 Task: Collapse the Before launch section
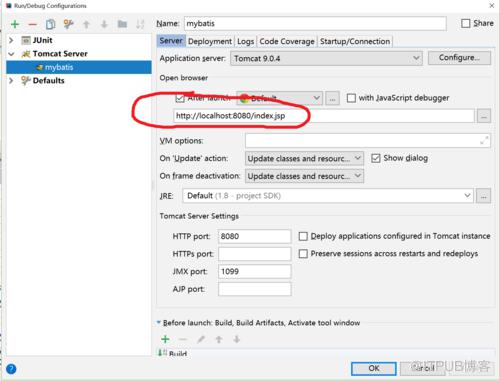pos(159,322)
